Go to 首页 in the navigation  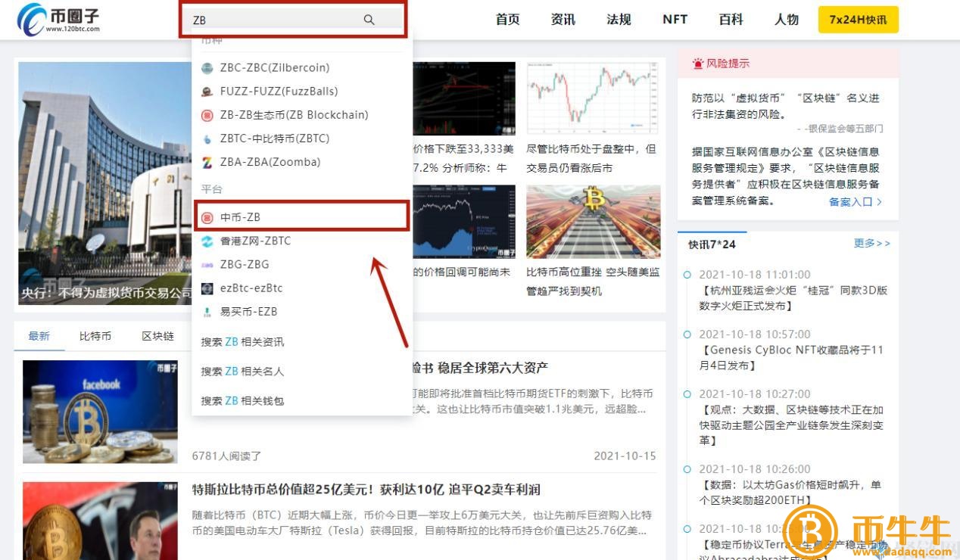tap(507, 20)
